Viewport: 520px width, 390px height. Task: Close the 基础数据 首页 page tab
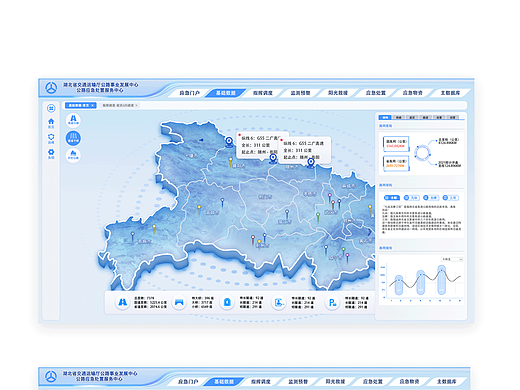93,105
